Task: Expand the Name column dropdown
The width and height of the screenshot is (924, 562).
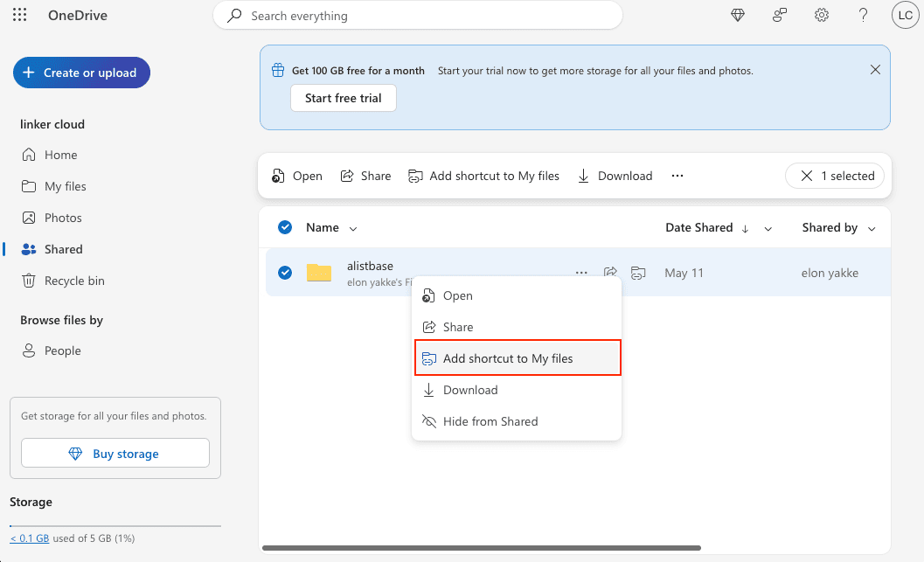Action: [353, 229]
